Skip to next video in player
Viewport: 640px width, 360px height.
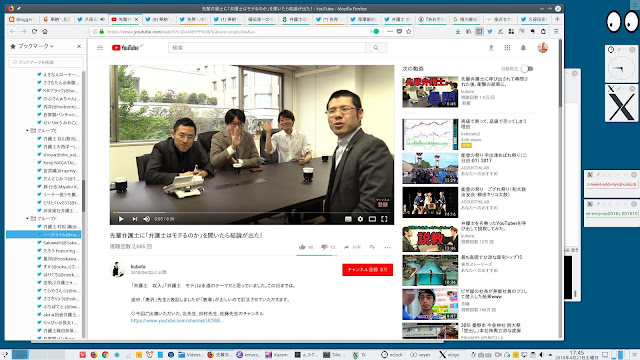(x=134, y=219)
